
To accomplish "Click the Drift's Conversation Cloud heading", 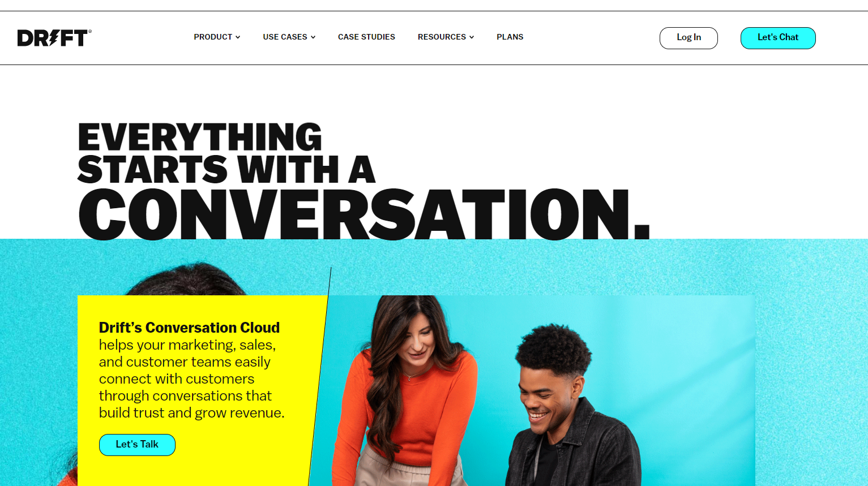I will point(189,328).
